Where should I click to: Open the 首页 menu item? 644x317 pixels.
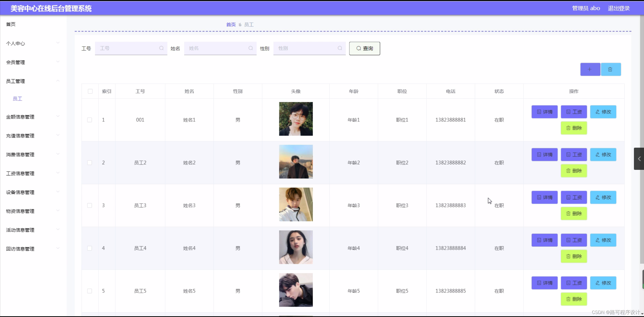[11, 24]
